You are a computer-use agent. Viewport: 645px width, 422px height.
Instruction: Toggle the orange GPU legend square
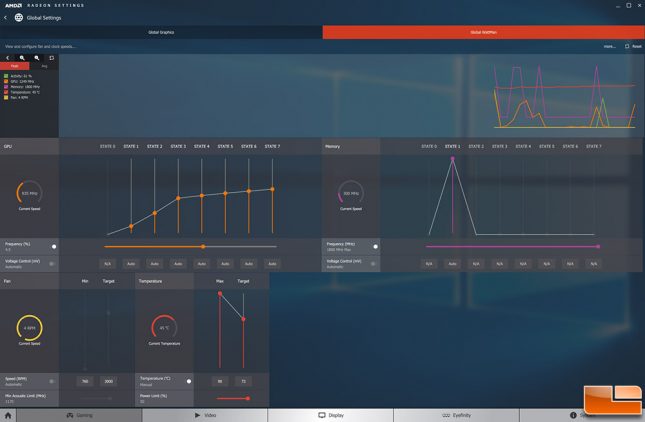6,81
